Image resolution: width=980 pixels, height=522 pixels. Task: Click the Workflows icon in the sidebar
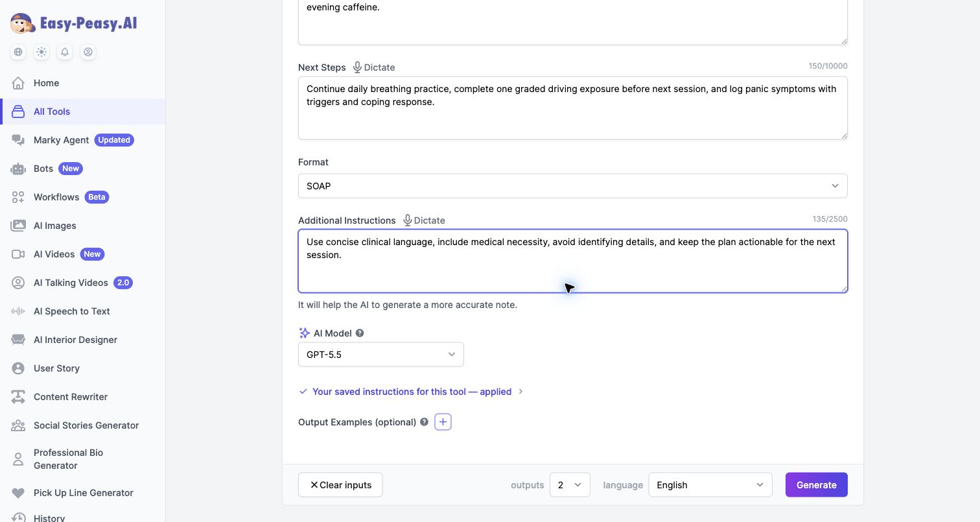(x=18, y=197)
